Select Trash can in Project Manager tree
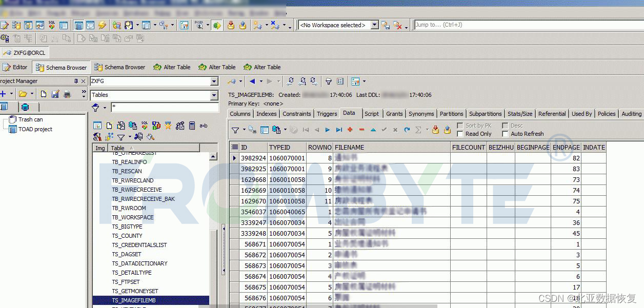 (30, 119)
